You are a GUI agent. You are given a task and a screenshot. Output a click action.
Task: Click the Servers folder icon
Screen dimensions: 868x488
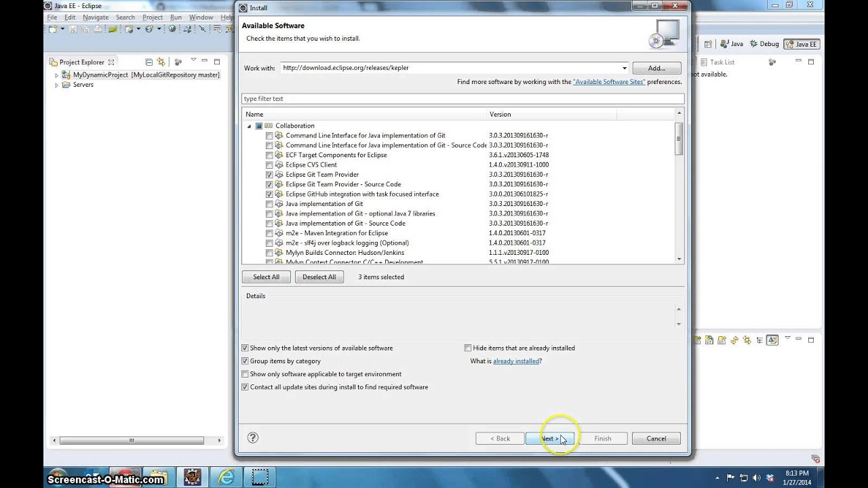tap(66, 85)
